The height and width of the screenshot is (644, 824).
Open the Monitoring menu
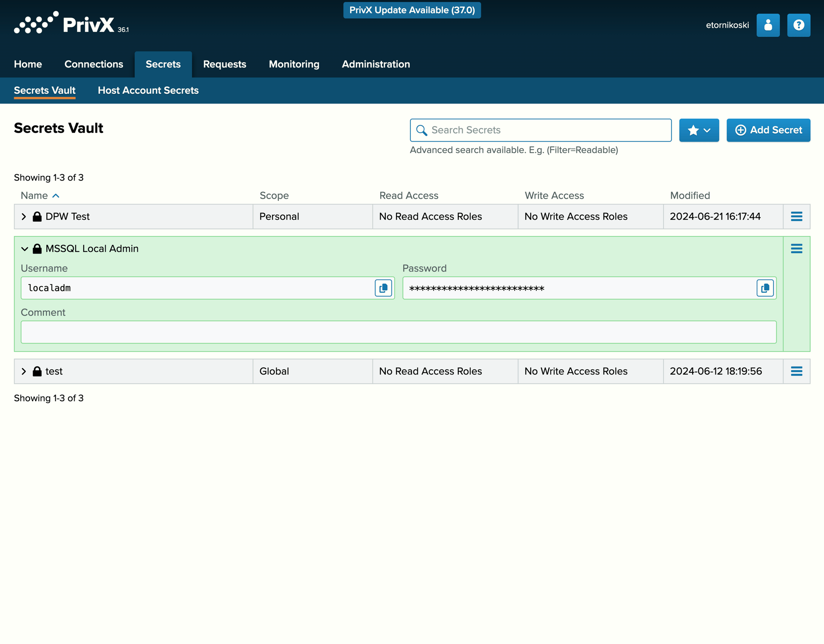click(294, 64)
